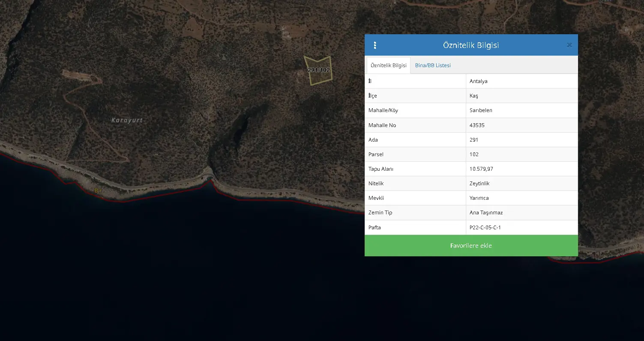The image size is (644, 341).
Task: Select the Ana Taşınmaz Zemin Tip value
Action: click(x=486, y=213)
